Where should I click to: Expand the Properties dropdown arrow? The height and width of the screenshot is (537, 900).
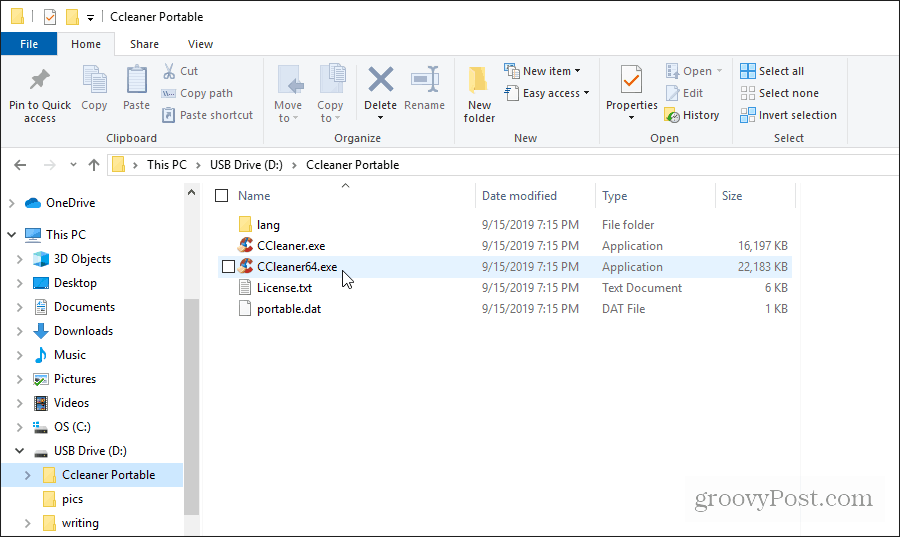(x=631, y=118)
